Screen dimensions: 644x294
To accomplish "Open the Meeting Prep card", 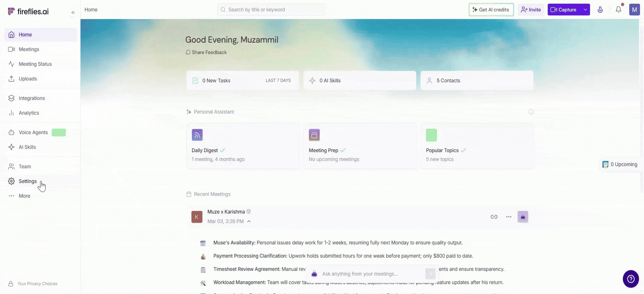I will 360,146.
